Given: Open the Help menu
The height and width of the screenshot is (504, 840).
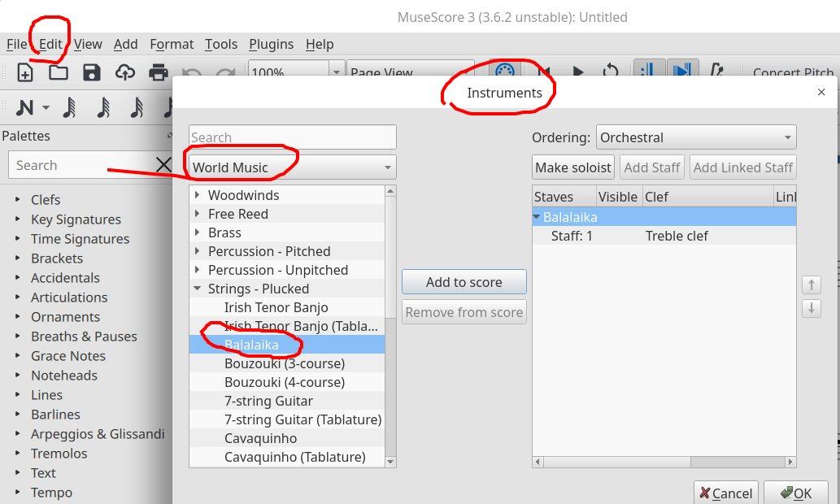Looking at the screenshot, I should (x=320, y=44).
